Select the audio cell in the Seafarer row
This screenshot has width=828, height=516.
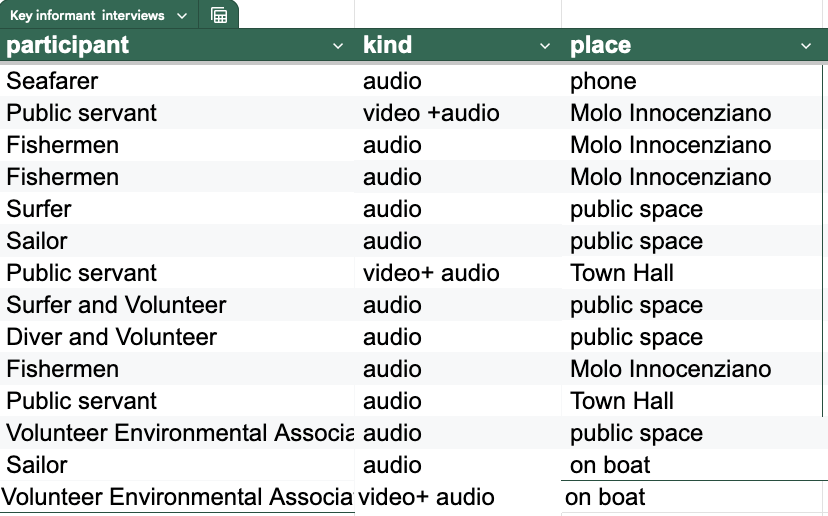click(392, 81)
